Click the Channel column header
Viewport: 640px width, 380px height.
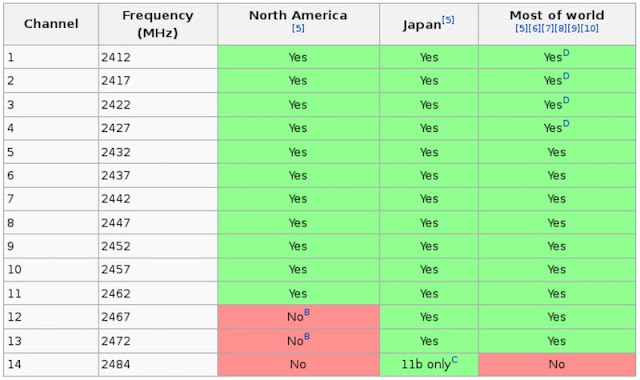51,24
